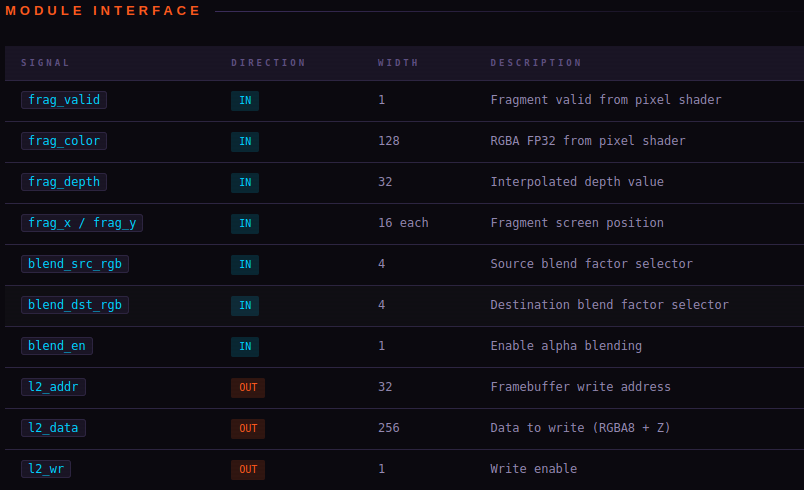Viewport: 804px width, 490px height.
Task: Click 'Framebuffer write address' description
Action: pyautogui.click(x=580, y=387)
